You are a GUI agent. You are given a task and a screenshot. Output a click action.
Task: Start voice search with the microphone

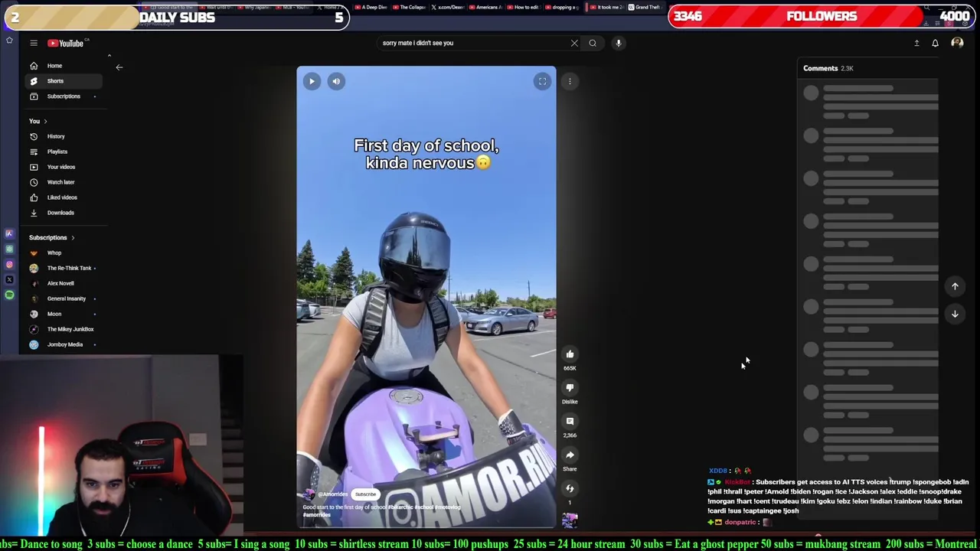(x=619, y=43)
